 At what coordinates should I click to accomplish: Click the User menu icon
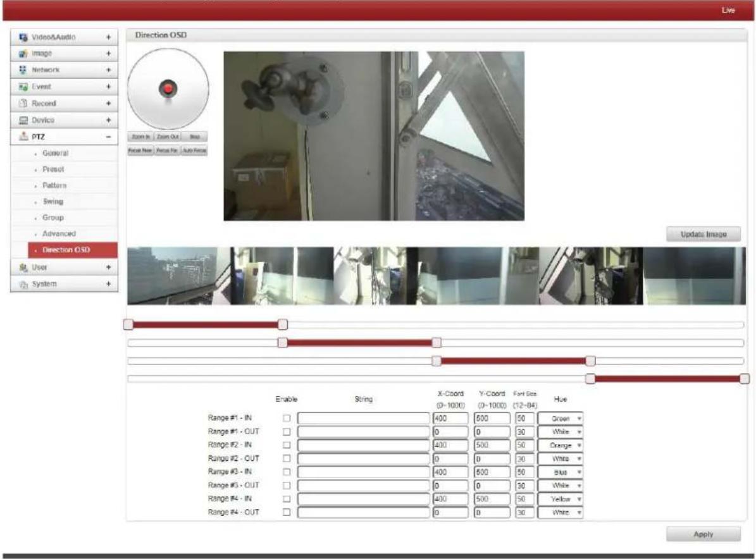click(x=23, y=267)
